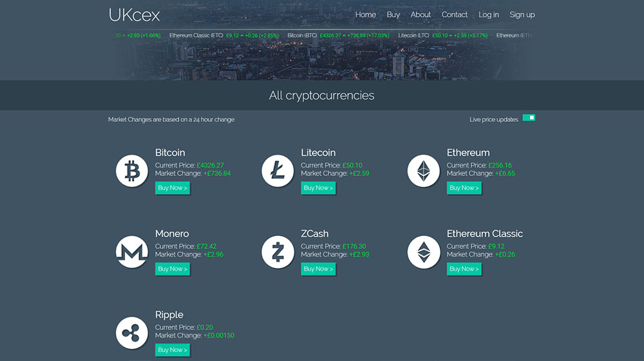
Task: Click Ethereum Classic market change +£0.26
Action: click(505, 255)
